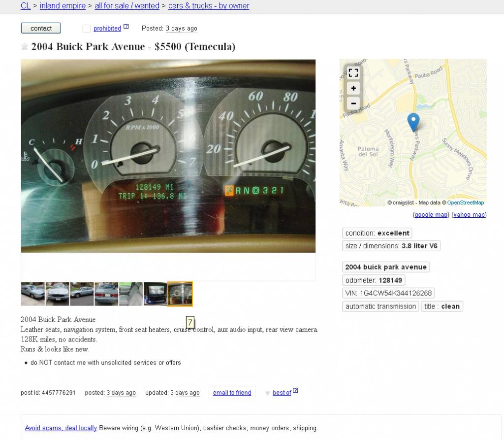
Task: Open Avoid scams, deal locally link
Action: click(x=61, y=428)
